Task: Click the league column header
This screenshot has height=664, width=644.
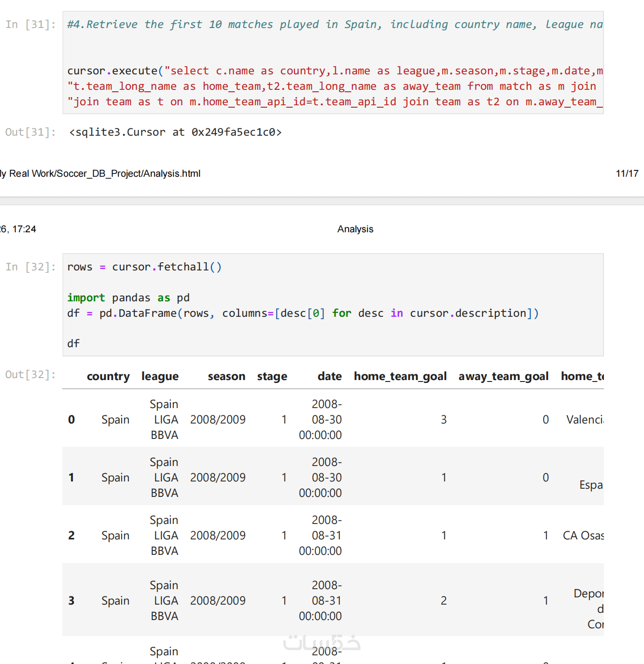Action: (160, 377)
